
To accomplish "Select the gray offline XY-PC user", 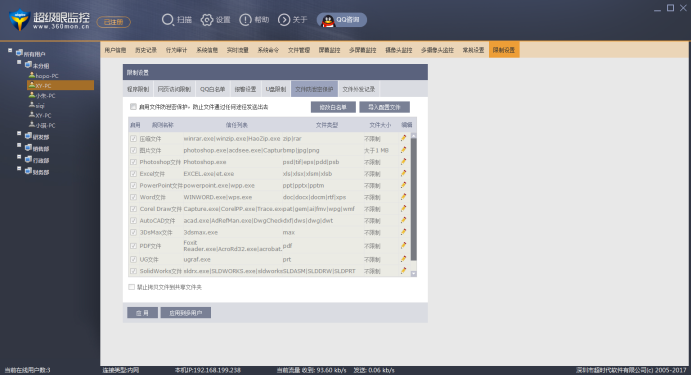I will click(40, 115).
